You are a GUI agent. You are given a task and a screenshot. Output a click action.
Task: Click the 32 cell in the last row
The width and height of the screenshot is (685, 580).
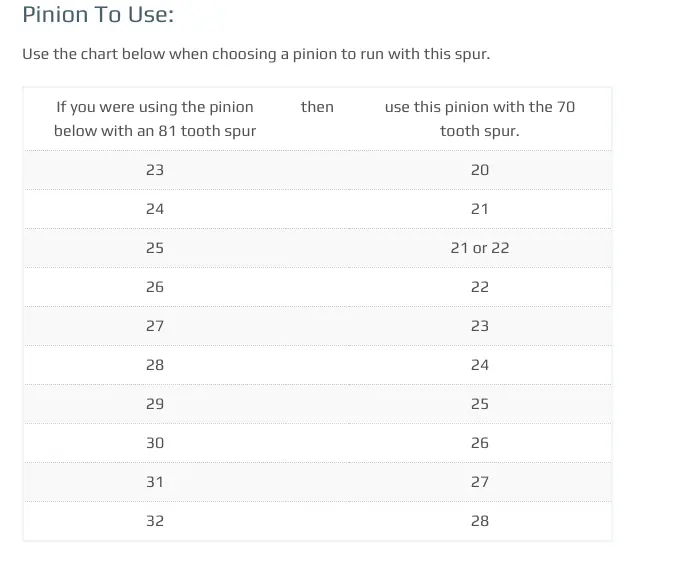point(155,521)
